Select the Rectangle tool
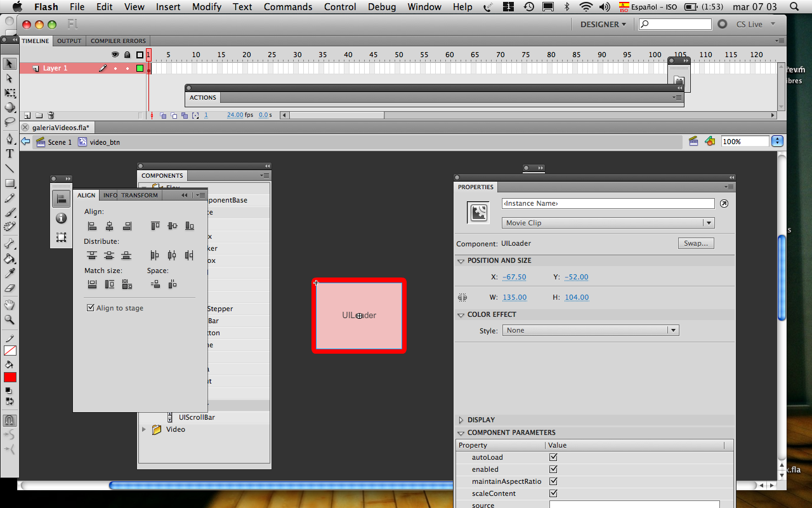The width and height of the screenshot is (812, 508). tap(10, 183)
